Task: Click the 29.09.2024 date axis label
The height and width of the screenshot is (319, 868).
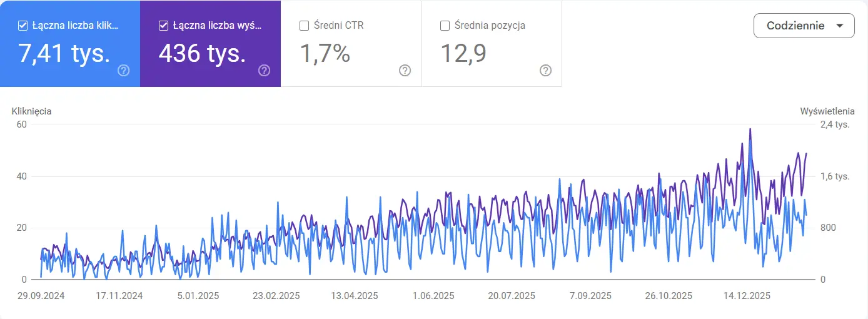Action: tap(41, 296)
